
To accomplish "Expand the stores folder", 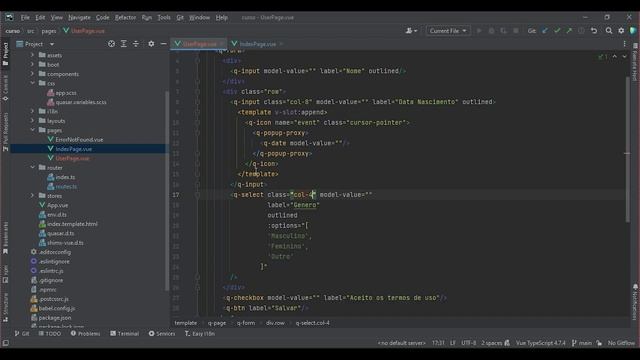I will [x=32, y=196].
